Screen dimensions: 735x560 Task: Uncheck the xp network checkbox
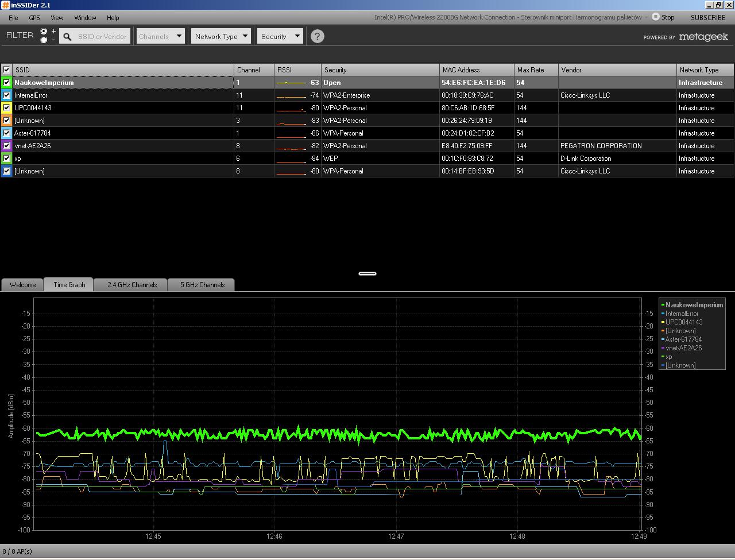(x=7, y=159)
